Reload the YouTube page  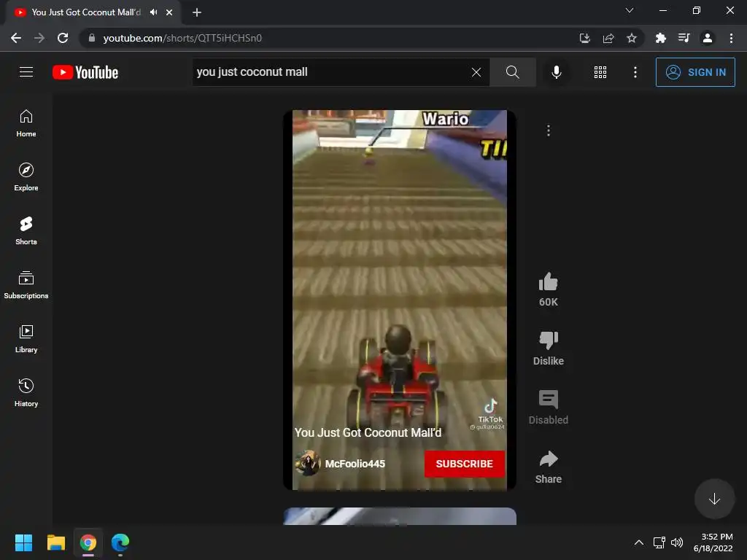(x=63, y=38)
